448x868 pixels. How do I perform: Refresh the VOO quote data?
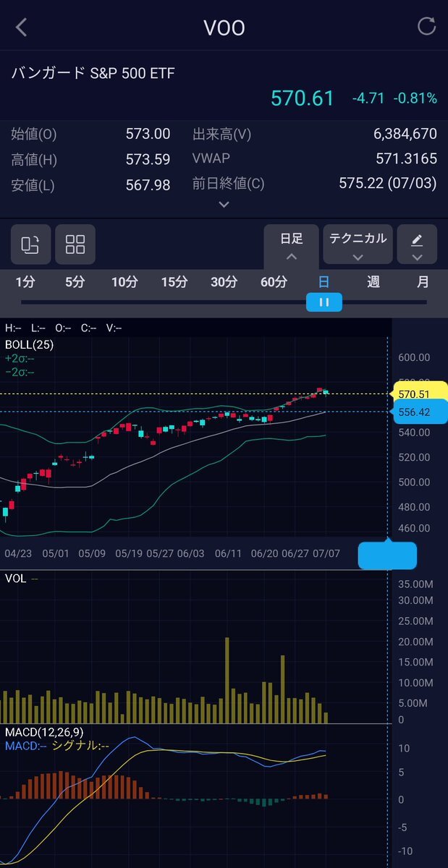426,27
